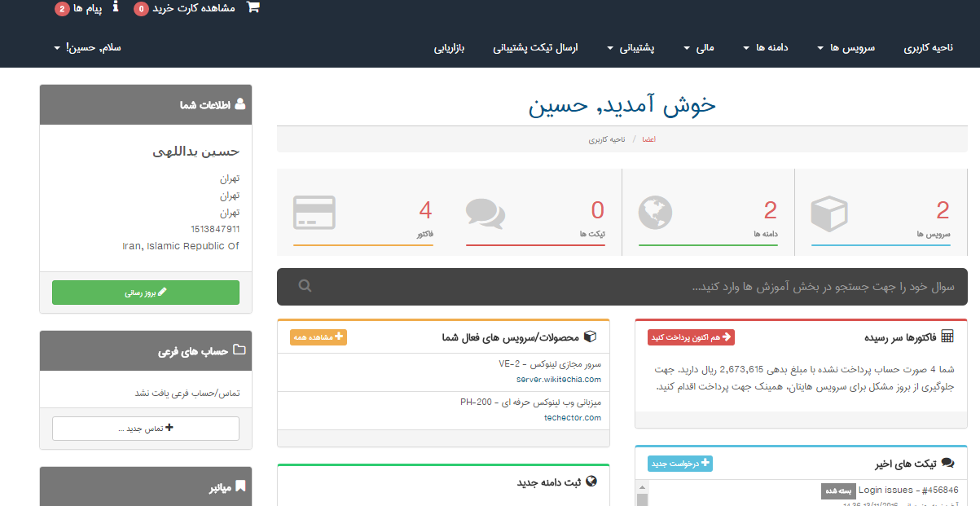Click the بسته شده ticket status label
Viewport: 980px width, 506px height.
click(838, 491)
